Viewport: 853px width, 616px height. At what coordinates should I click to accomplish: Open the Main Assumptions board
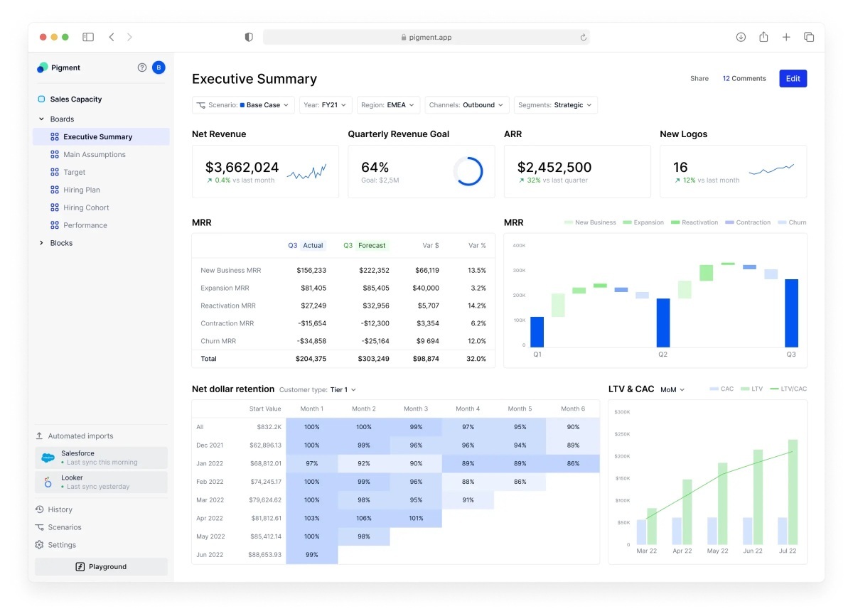click(x=94, y=154)
